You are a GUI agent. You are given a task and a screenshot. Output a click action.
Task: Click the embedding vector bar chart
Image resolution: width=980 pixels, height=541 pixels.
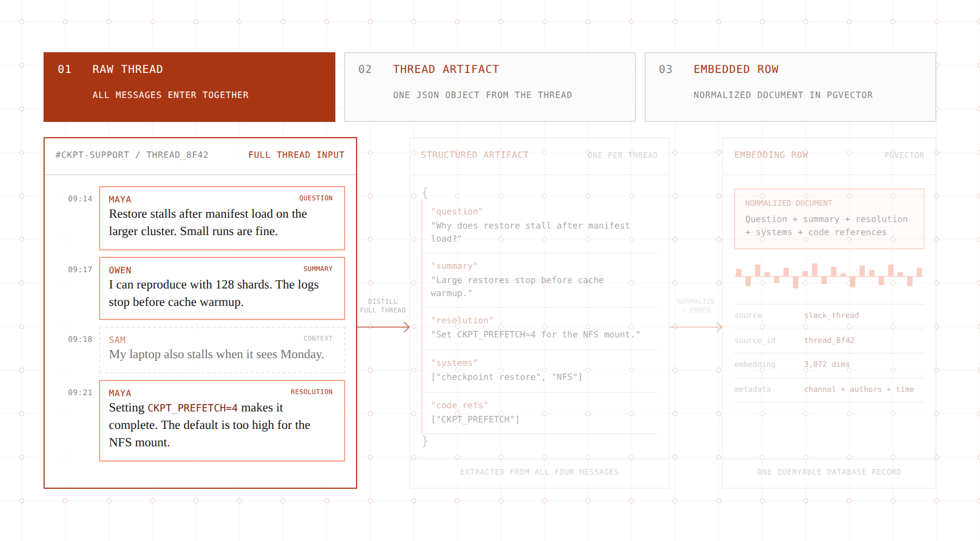[829, 275]
